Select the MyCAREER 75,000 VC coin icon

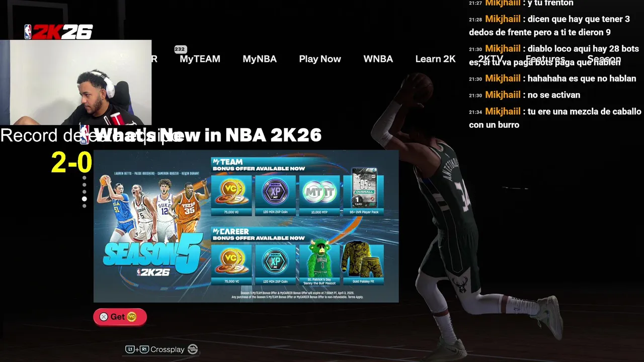tap(231, 261)
